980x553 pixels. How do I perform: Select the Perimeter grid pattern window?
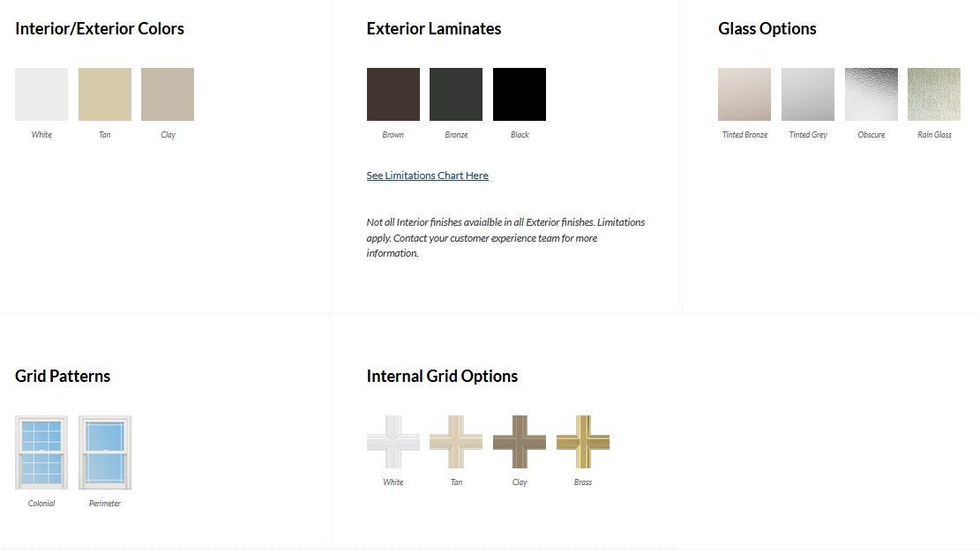pos(105,452)
